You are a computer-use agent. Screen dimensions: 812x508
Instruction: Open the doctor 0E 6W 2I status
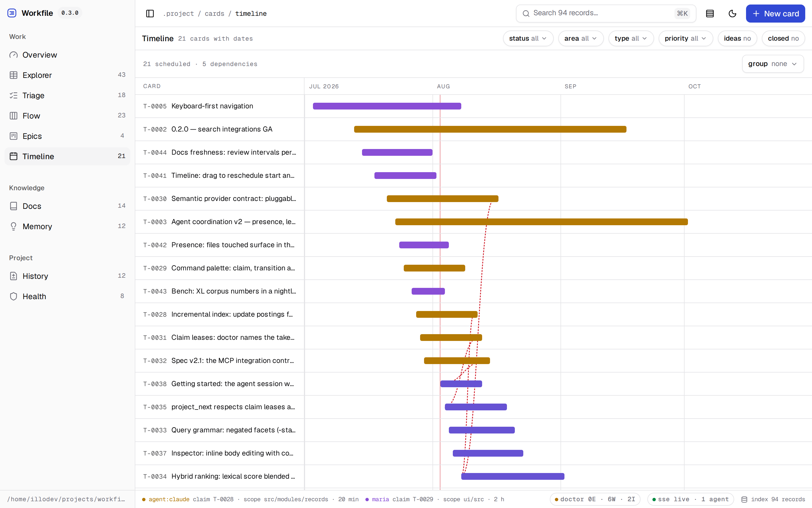(x=595, y=499)
